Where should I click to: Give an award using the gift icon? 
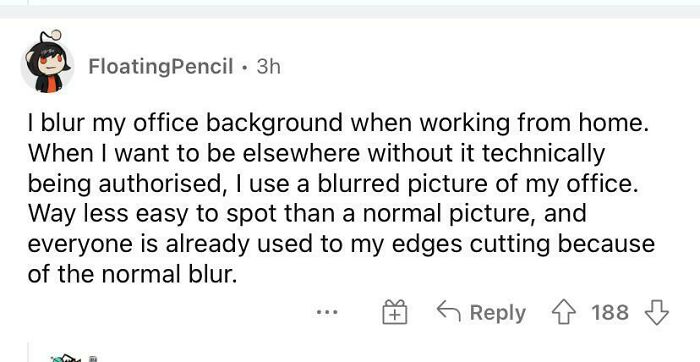pyautogui.click(x=395, y=312)
